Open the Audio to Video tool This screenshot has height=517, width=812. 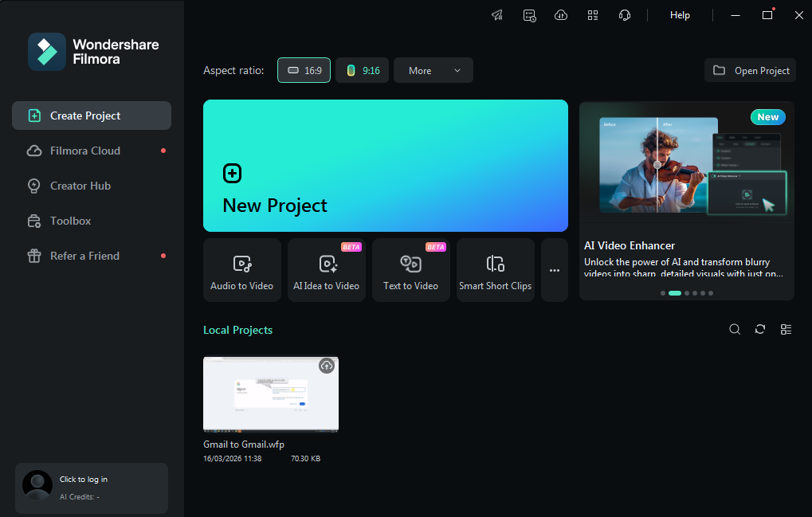pos(241,270)
